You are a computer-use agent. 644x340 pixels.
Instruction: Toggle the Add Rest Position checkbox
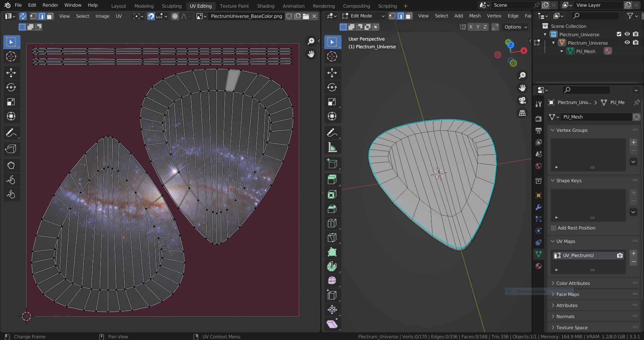[554, 228]
